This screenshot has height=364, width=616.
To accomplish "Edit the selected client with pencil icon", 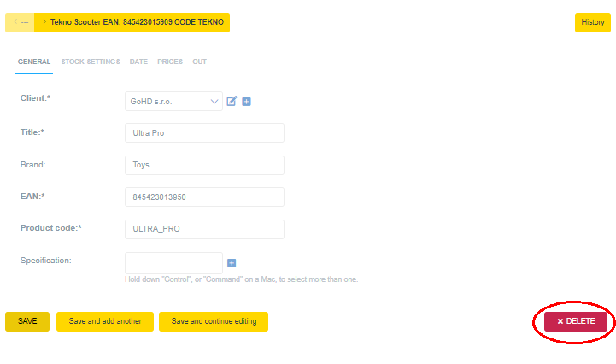I will (x=232, y=102).
